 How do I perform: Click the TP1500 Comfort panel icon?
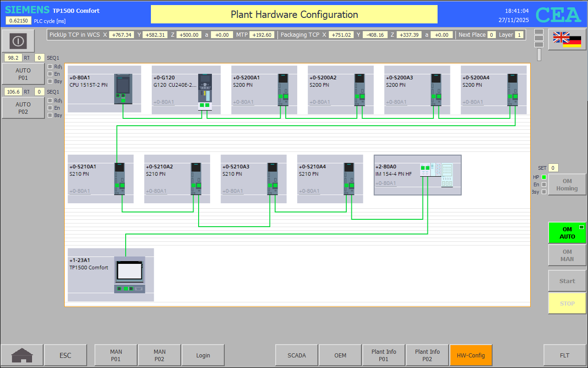point(129,274)
